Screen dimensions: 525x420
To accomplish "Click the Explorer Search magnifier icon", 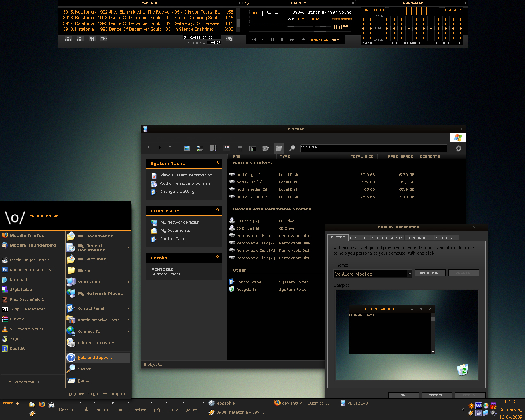I will 292,148.
